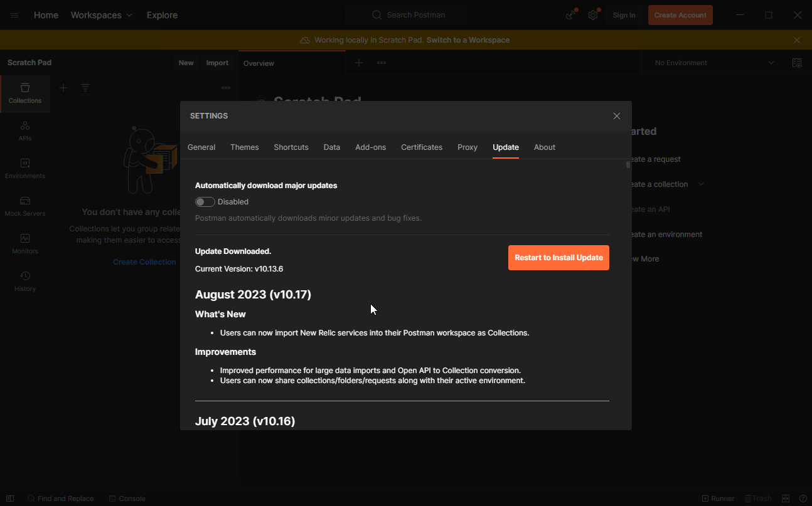The image size is (812, 506).
Task: Enable automatic major update downloads
Action: coord(205,201)
